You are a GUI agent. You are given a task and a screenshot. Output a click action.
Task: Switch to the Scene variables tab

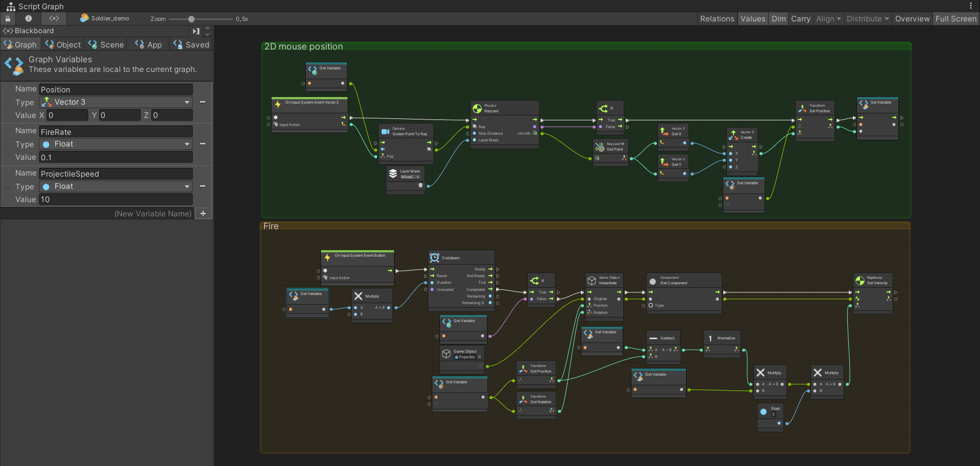pyautogui.click(x=106, y=44)
